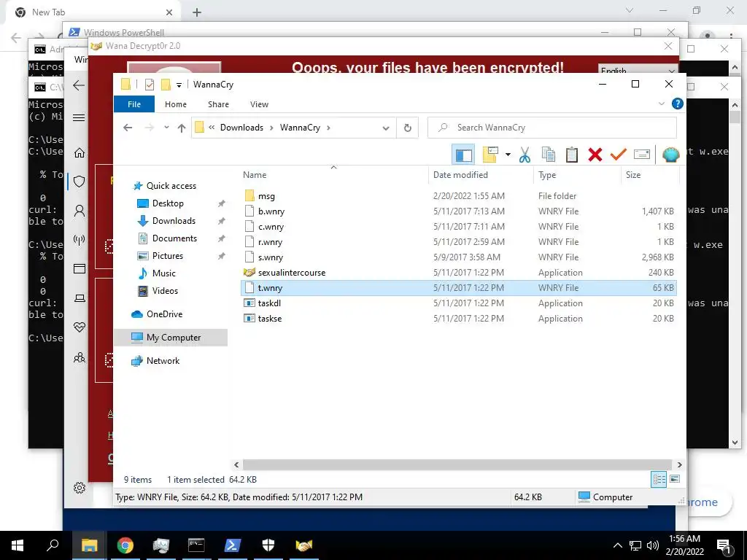Image resolution: width=747 pixels, height=560 pixels.
Task: Open Windows PowerShell from the taskbar
Action: (233, 545)
